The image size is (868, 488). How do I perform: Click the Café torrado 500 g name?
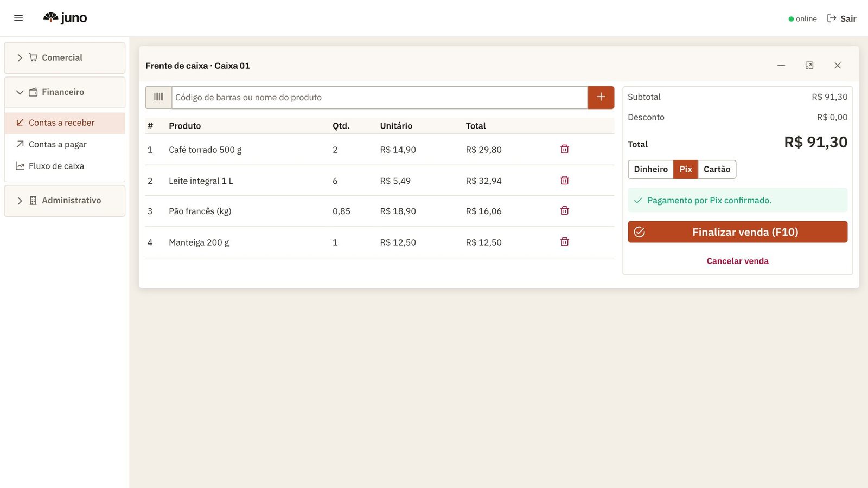click(205, 150)
